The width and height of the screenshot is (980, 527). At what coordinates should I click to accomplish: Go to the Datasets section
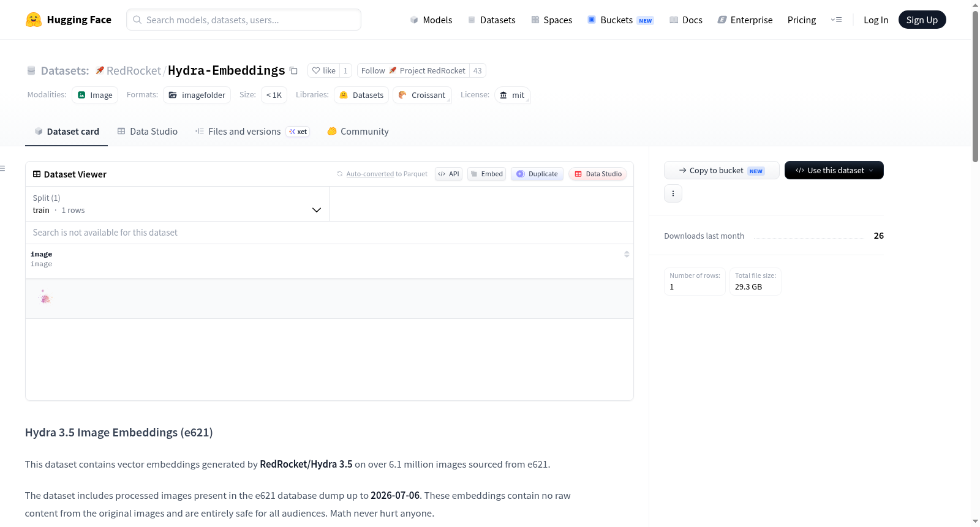(491, 20)
